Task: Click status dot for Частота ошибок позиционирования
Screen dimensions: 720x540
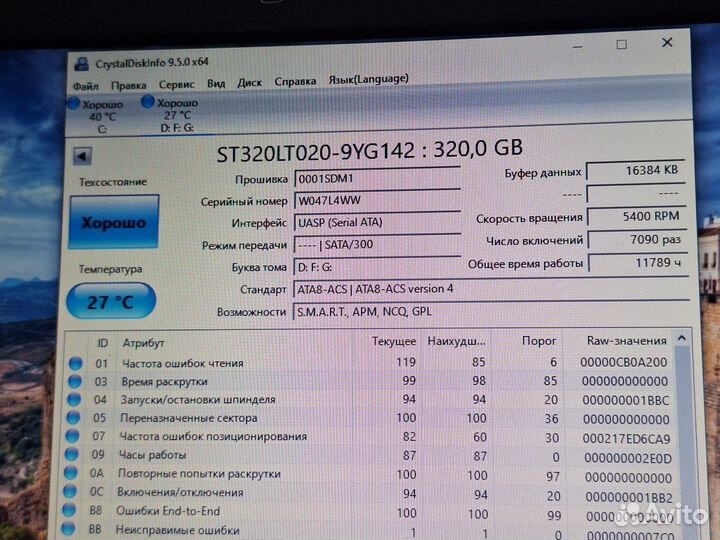Action: 72,436
